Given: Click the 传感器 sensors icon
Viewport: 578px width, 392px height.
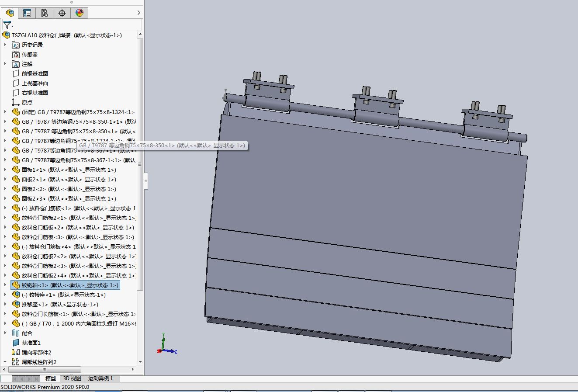Looking at the screenshot, I should click(x=16, y=55).
